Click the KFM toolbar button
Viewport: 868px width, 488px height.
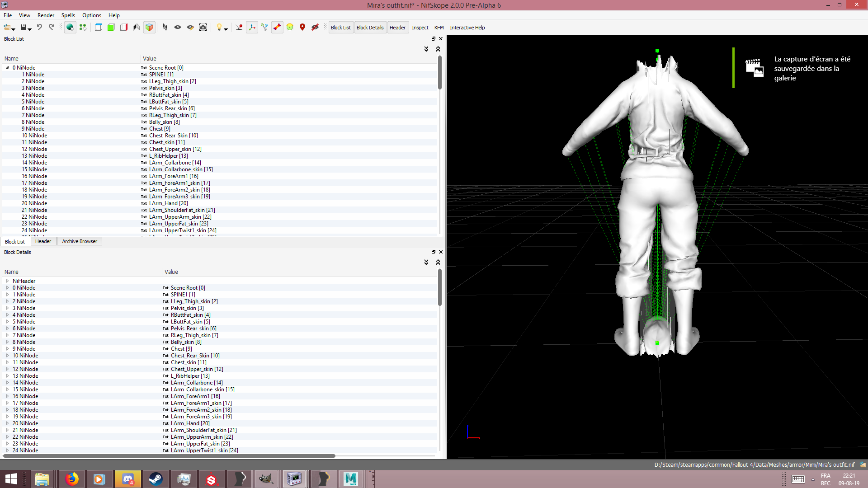coord(439,28)
